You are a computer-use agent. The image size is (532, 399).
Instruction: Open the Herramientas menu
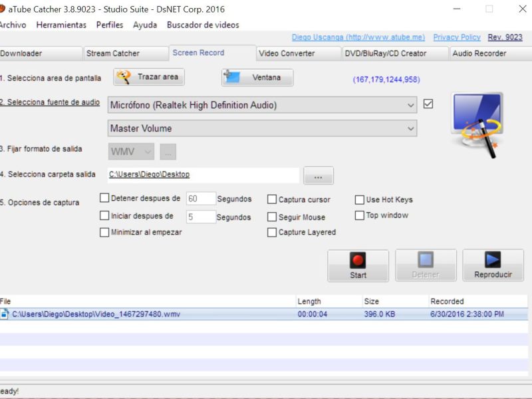tap(61, 25)
